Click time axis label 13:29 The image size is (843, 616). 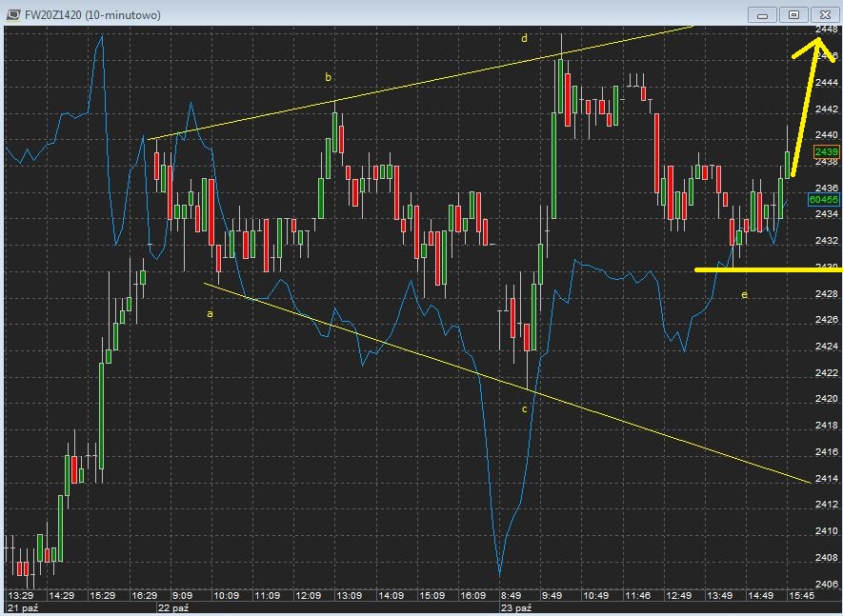pos(20,595)
